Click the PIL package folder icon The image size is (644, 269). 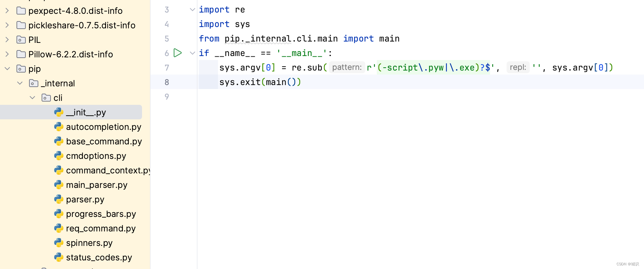coord(21,40)
